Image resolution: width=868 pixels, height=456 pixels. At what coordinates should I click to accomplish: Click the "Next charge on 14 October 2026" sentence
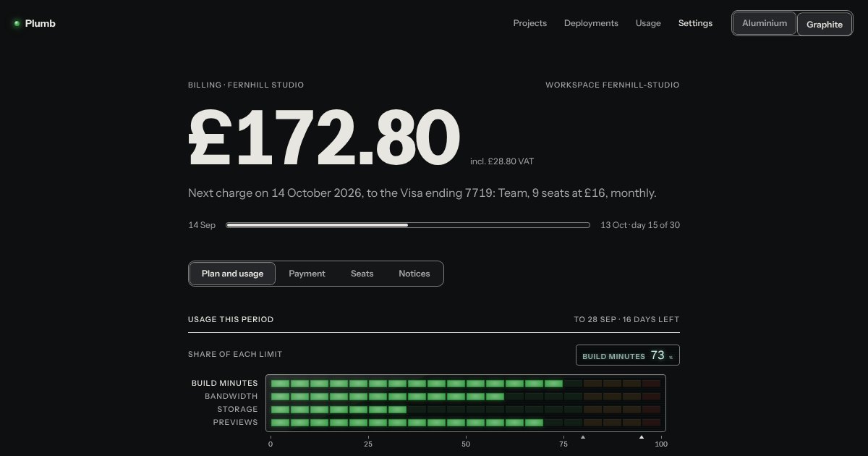[x=422, y=193]
